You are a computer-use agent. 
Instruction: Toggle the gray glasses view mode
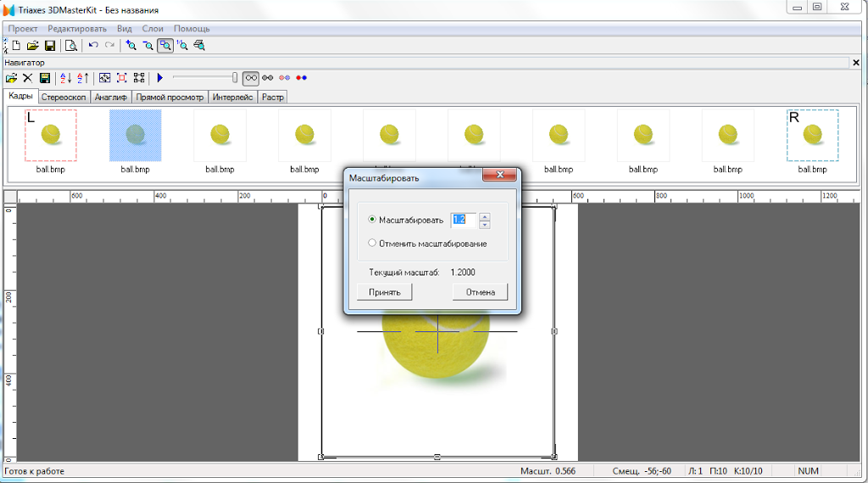(x=267, y=78)
